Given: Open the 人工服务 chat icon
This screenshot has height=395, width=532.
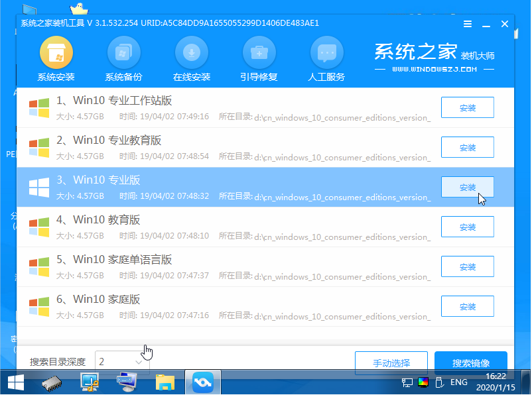Looking at the screenshot, I should 326,53.
